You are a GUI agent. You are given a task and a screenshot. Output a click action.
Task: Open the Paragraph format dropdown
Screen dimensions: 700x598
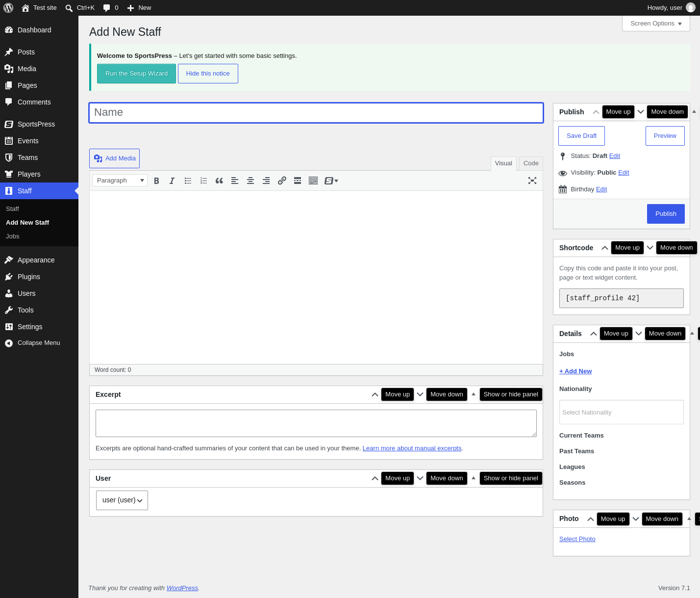[120, 181]
